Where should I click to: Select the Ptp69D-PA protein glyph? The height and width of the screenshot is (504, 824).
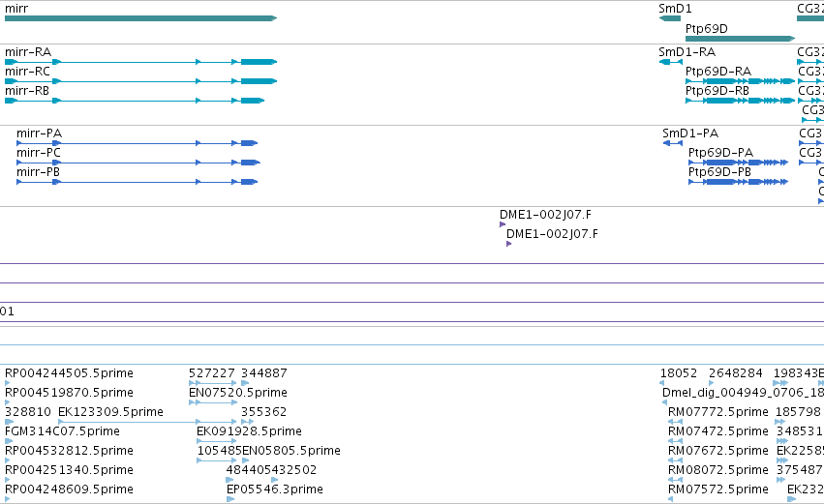click(739, 163)
